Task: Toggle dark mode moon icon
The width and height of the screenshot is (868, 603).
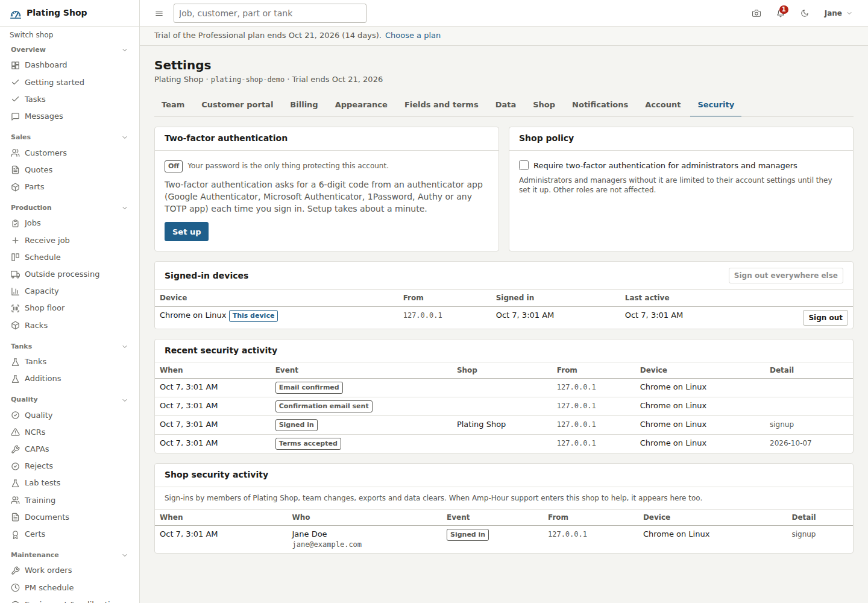Action: coord(805,13)
